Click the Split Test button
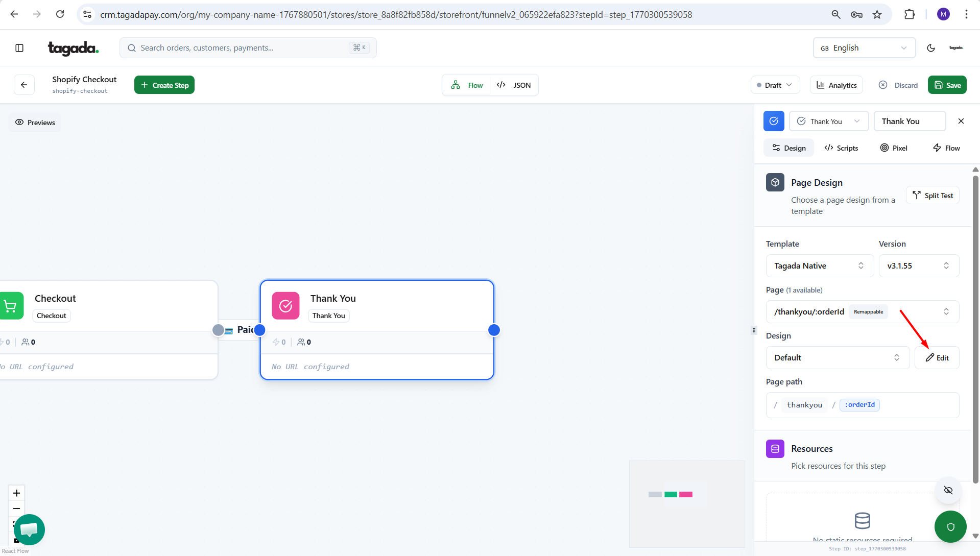This screenshot has width=980, height=556. 933,196
